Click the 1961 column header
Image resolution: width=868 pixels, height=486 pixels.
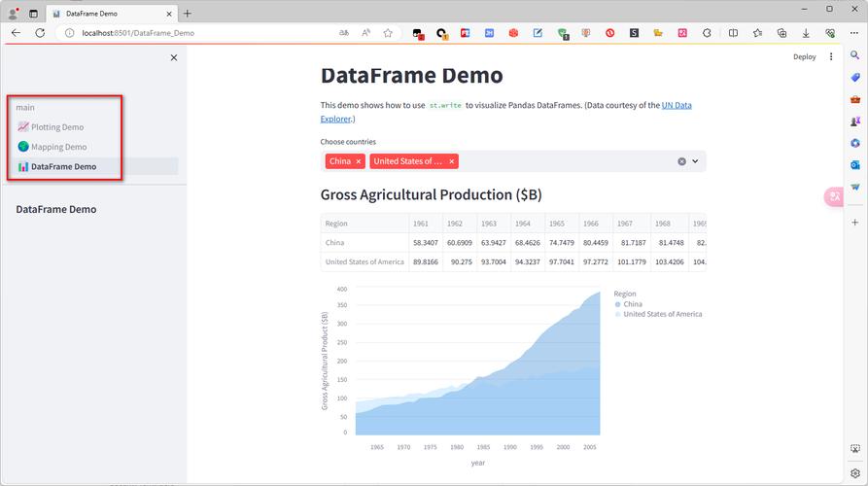421,224
